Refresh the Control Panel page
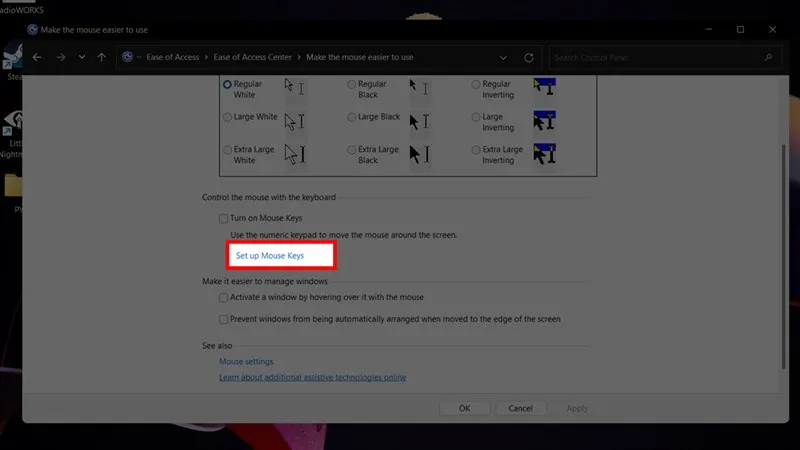 (529, 57)
